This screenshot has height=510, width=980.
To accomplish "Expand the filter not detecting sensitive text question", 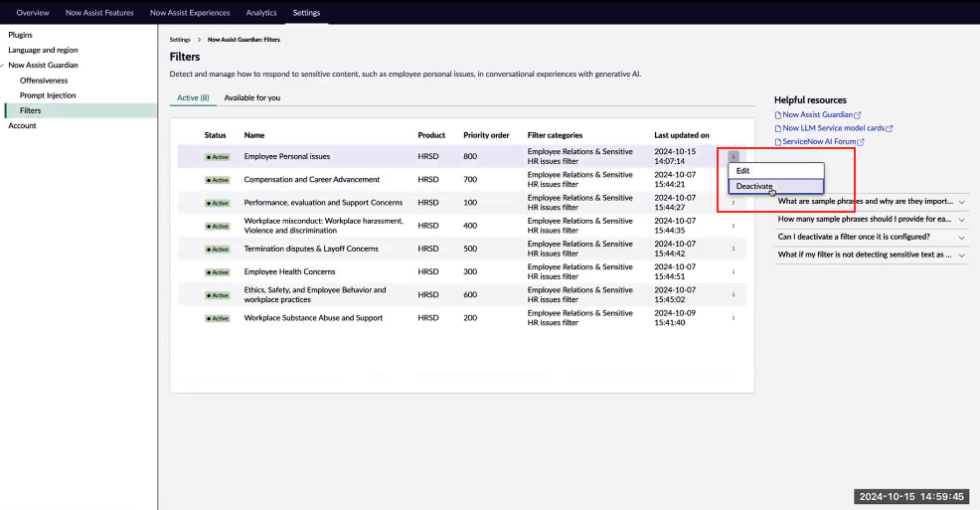I will (x=872, y=255).
